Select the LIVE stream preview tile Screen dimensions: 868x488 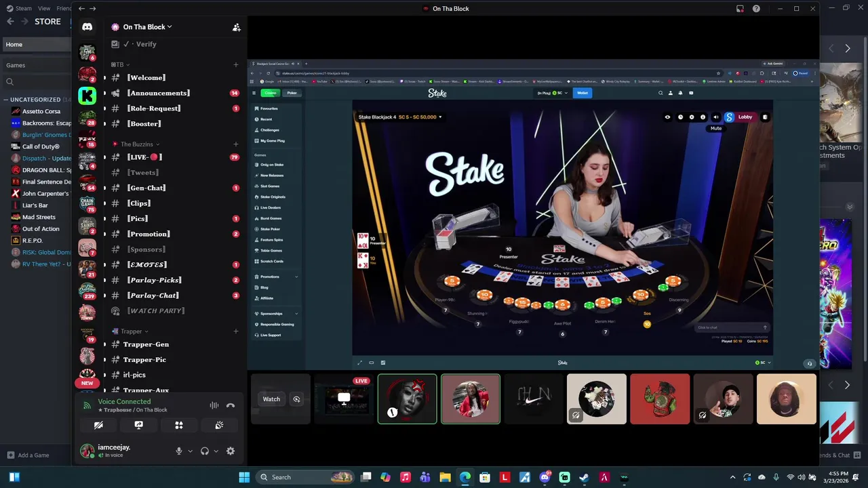click(x=344, y=399)
